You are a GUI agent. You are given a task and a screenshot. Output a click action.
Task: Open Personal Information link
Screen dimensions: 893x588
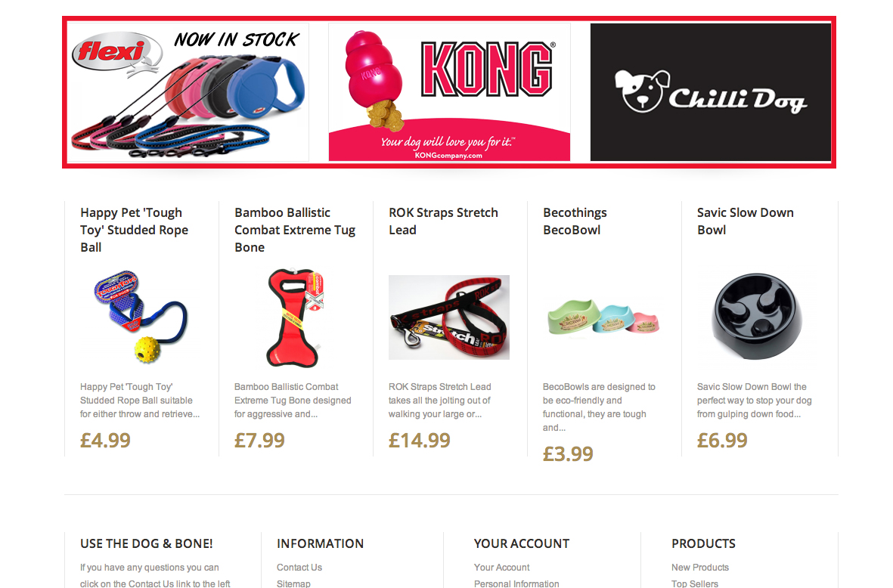tap(516, 583)
